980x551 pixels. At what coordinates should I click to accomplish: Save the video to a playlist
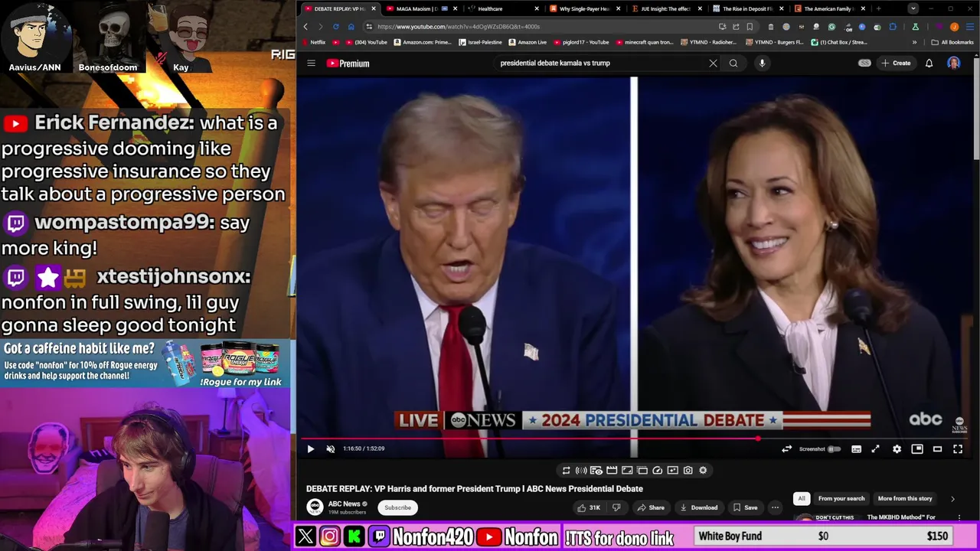click(745, 507)
